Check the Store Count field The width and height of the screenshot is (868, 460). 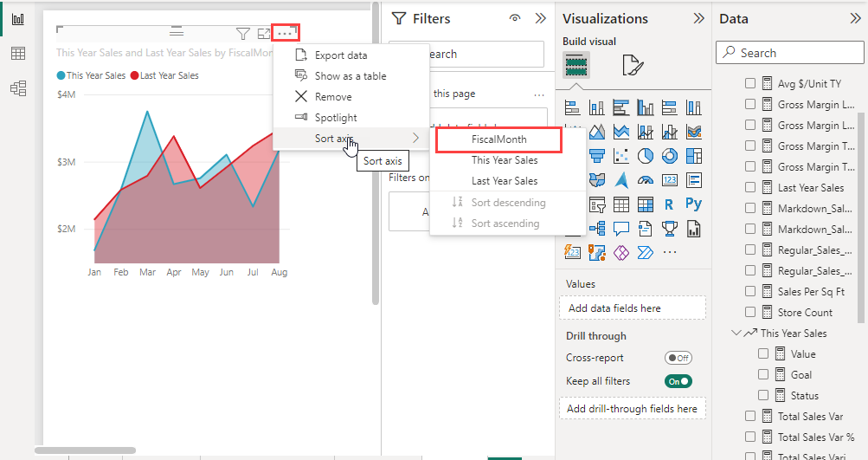point(750,312)
